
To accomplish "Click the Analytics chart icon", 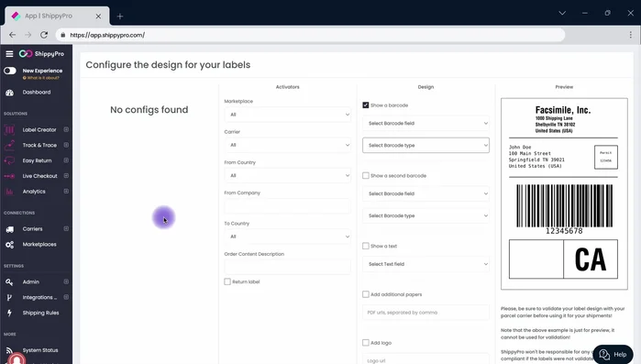I will pos(9,192).
